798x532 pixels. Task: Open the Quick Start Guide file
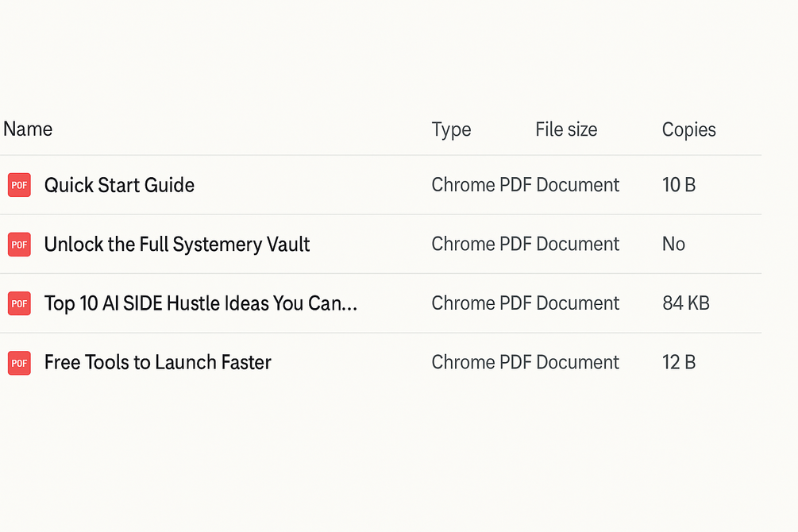[x=119, y=185]
